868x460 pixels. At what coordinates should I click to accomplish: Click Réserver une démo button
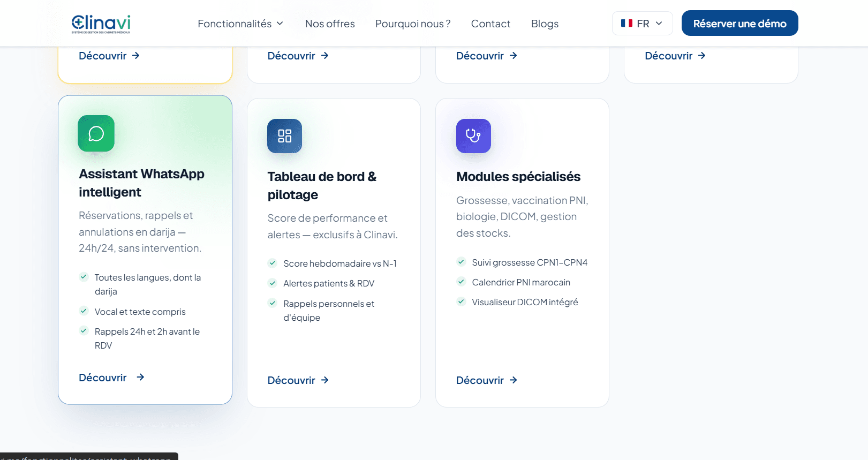(739, 24)
